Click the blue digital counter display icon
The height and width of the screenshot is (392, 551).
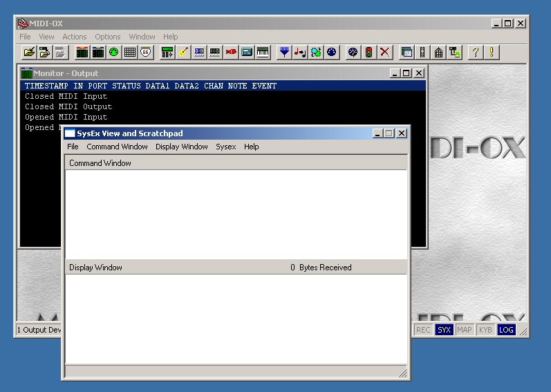click(x=199, y=53)
